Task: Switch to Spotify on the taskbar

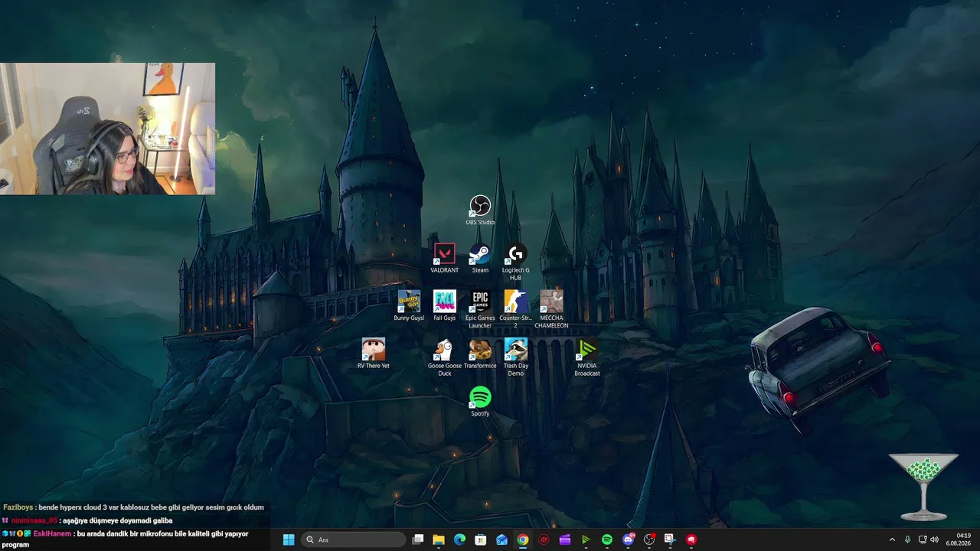Action: pyautogui.click(x=607, y=540)
